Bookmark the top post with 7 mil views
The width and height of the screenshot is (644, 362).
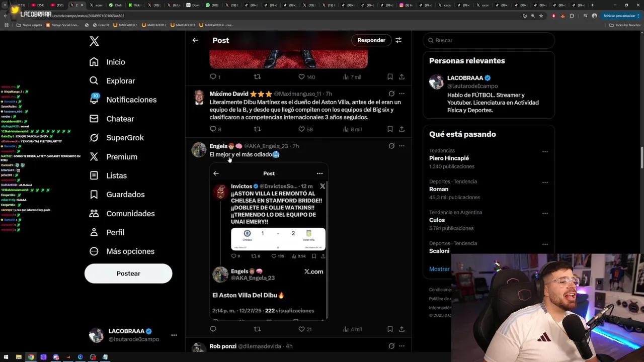click(390, 77)
